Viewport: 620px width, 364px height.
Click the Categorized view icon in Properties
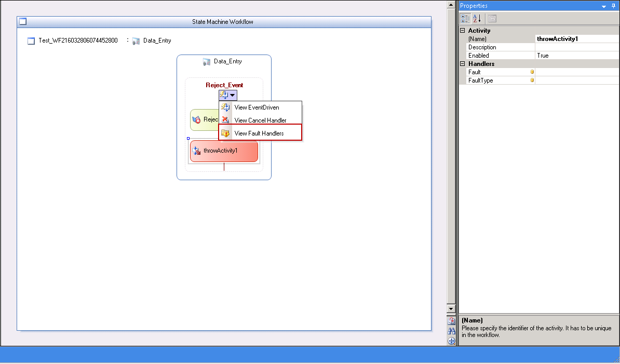point(465,19)
